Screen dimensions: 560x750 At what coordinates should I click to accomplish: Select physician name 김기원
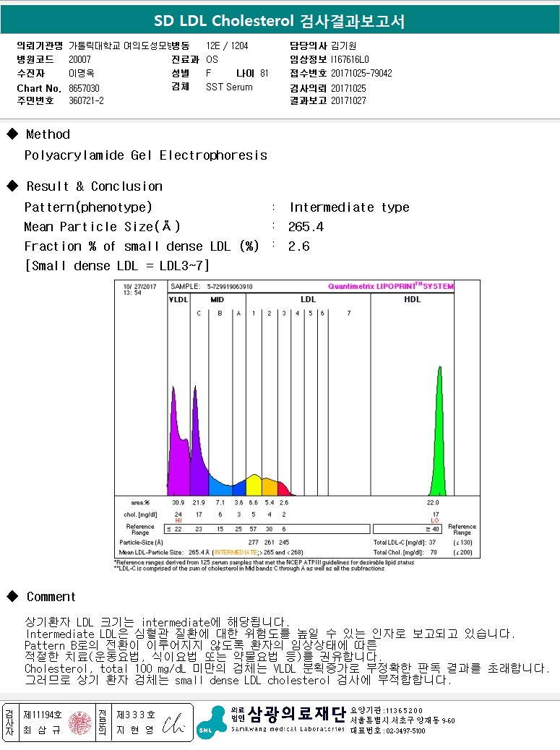pyautogui.click(x=343, y=46)
